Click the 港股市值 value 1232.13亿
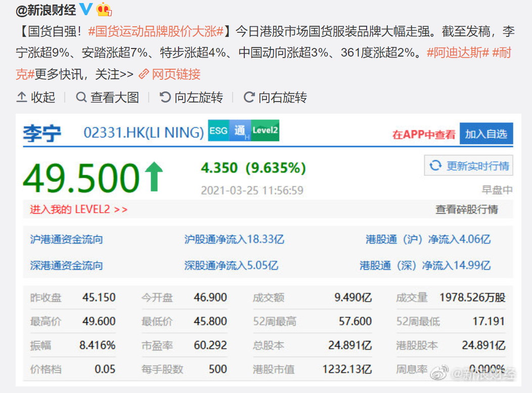The height and width of the screenshot is (393, 532). (347, 369)
